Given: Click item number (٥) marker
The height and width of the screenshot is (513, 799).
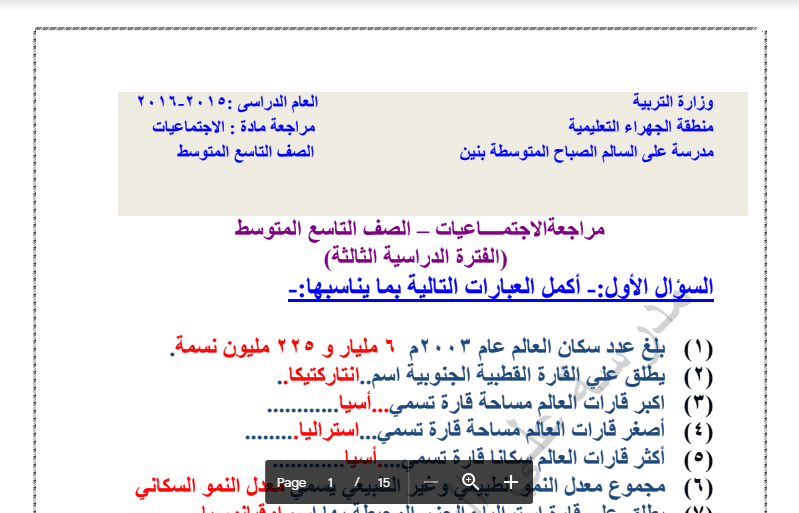Looking at the screenshot, I should pyautogui.click(x=698, y=458).
